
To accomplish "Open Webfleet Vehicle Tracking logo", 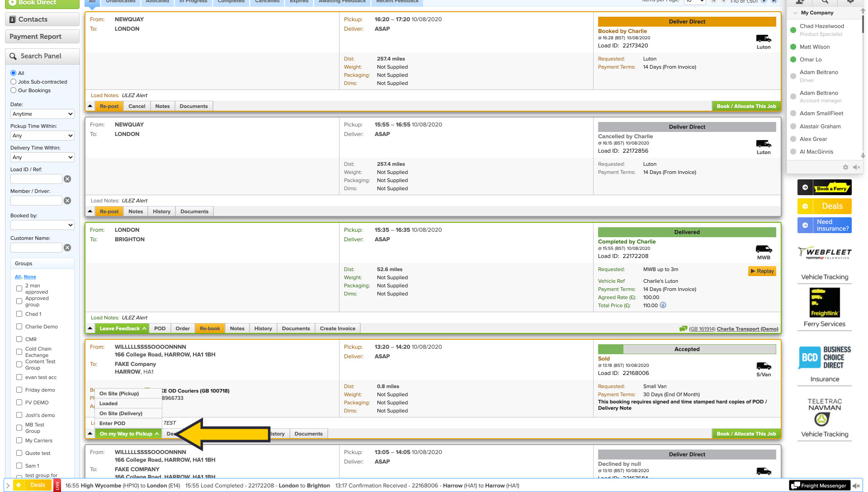I will (x=824, y=253).
